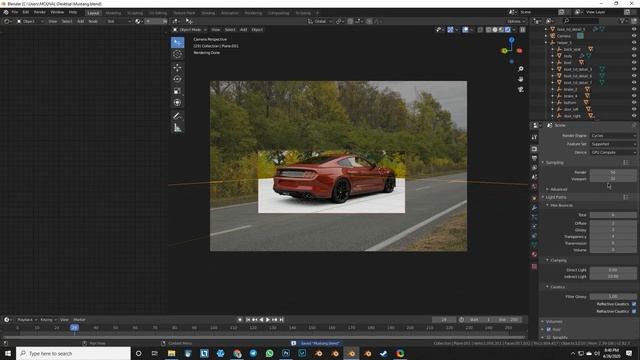Hide the bottom object via eye icon
Image resolution: width=640 pixels, height=360 pixels.
[634, 102]
